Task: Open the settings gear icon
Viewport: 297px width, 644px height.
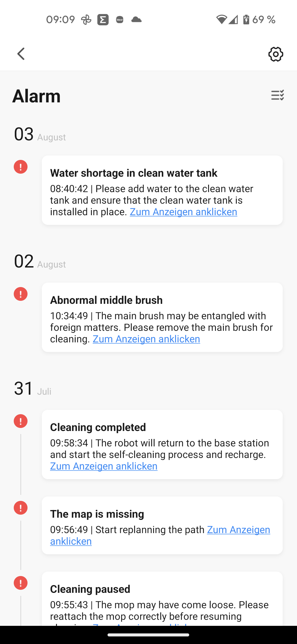Action: tap(276, 54)
